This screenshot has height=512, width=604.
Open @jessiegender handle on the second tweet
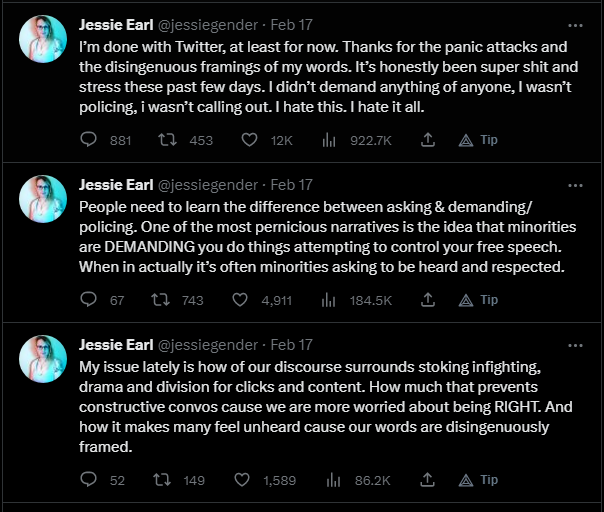(x=208, y=185)
